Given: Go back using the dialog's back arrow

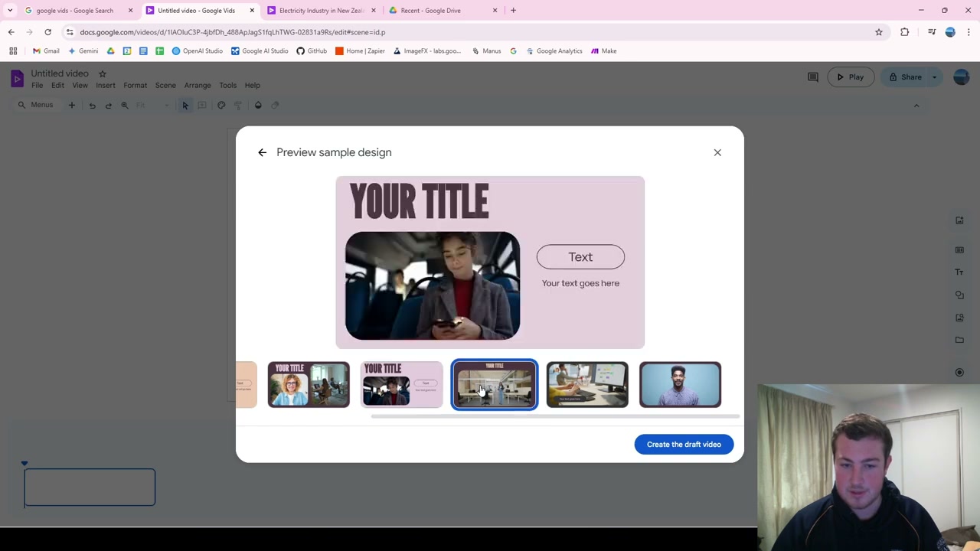Looking at the screenshot, I should pos(262,152).
